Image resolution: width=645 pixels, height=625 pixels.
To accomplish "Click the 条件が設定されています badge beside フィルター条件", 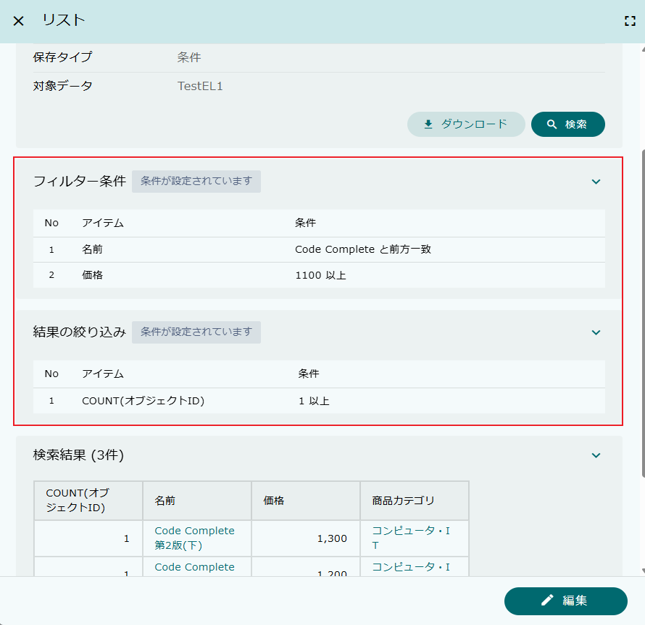I will tap(196, 181).
